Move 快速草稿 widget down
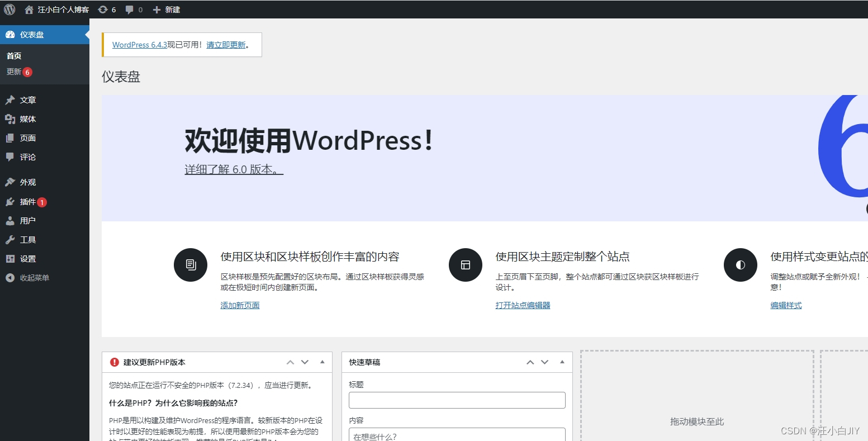 click(544, 362)
